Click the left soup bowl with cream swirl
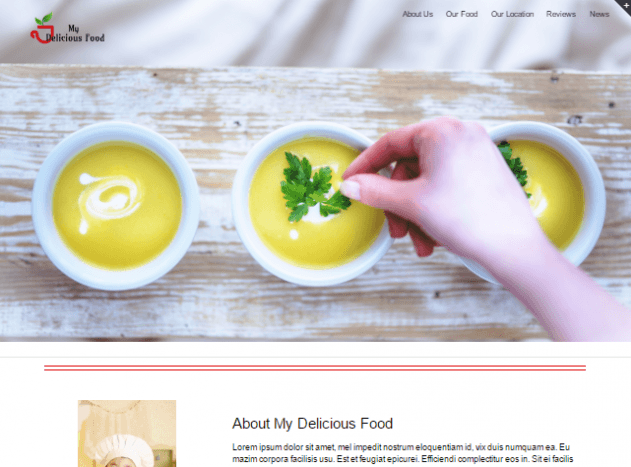The width and height of the screenshot is (631, 467). [x=116, y=205]
